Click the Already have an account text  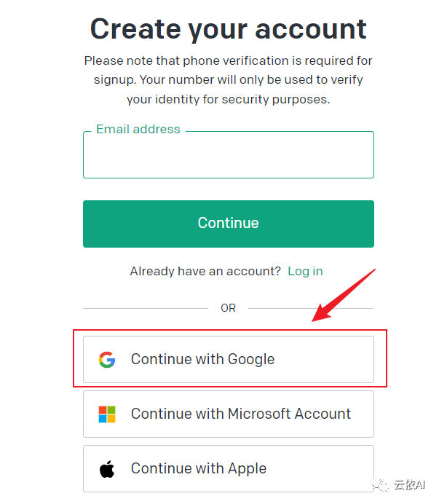(205, 271)
